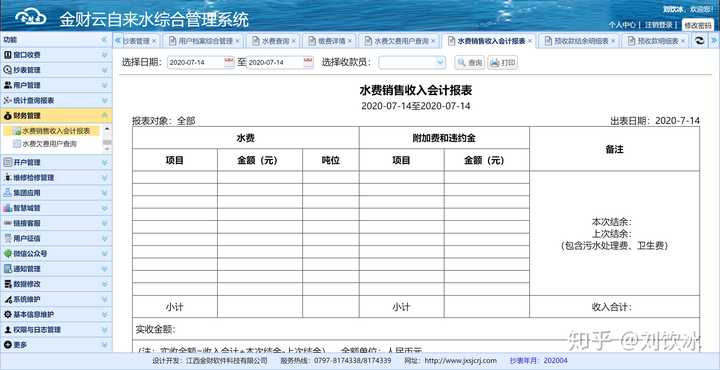Collapse the 功能 sidebar panel
The width and height of the screenshot is (720, 370).
(x=104, y=40)
